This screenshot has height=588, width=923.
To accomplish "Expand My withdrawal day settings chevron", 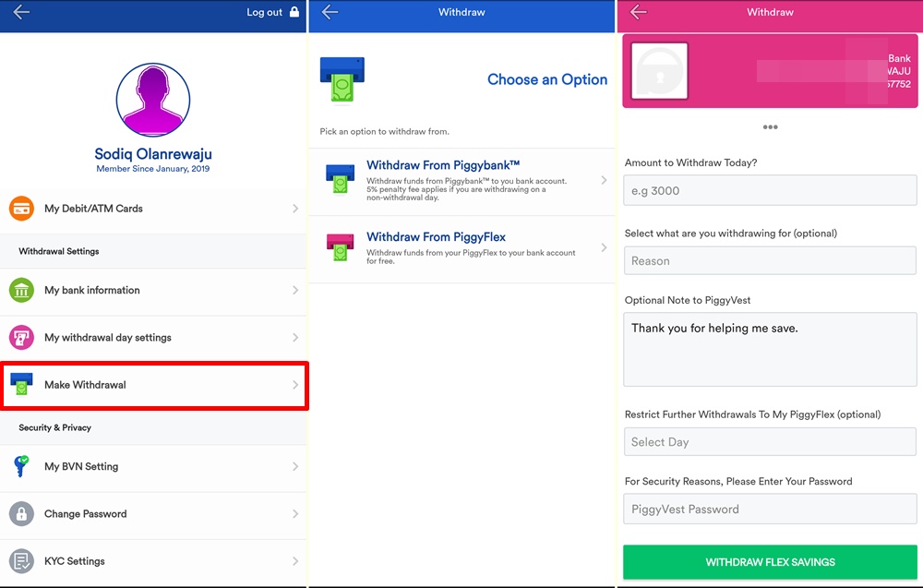I will (295, 337).
